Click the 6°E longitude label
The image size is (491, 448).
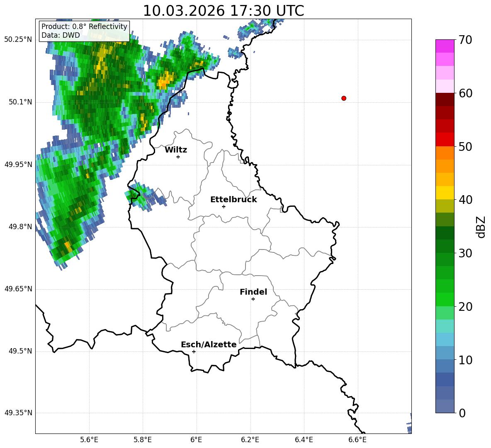(x=196, y=440)
